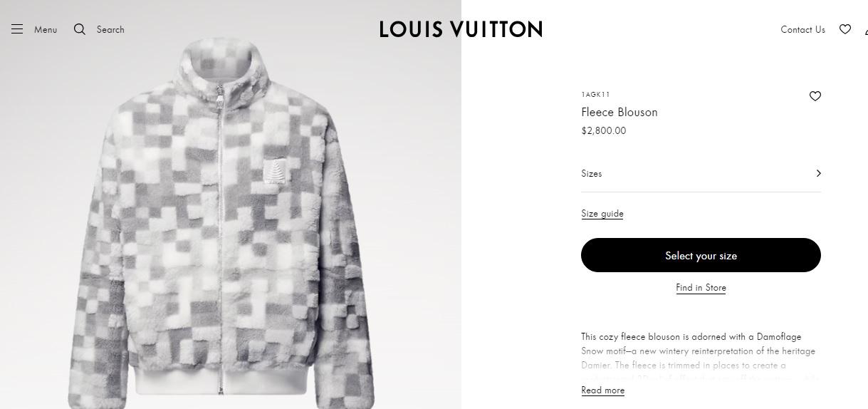Open the wishlist heart in the header
Viewport: 868px width, 409px height.
click(845, 29)
